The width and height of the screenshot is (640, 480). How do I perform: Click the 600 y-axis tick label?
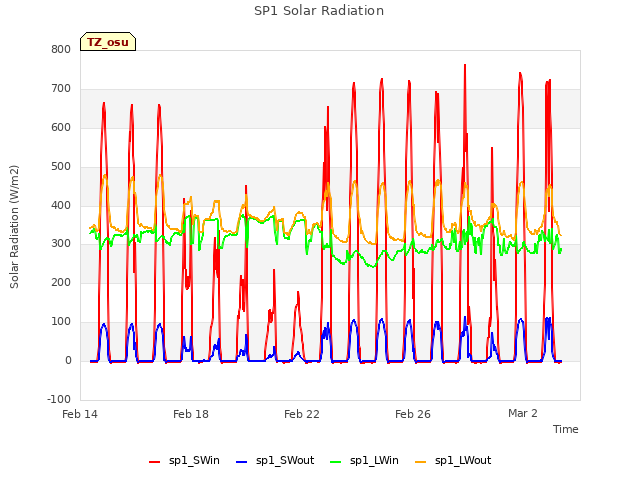click(61, 127)
